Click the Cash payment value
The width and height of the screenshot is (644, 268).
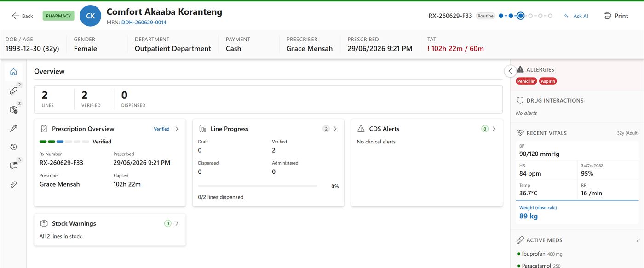point(233,49)
